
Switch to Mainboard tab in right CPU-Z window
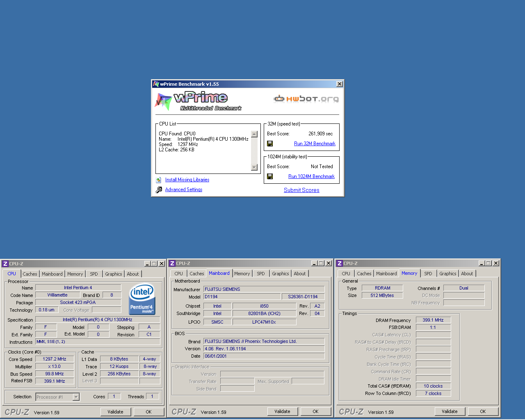[387, 274]
